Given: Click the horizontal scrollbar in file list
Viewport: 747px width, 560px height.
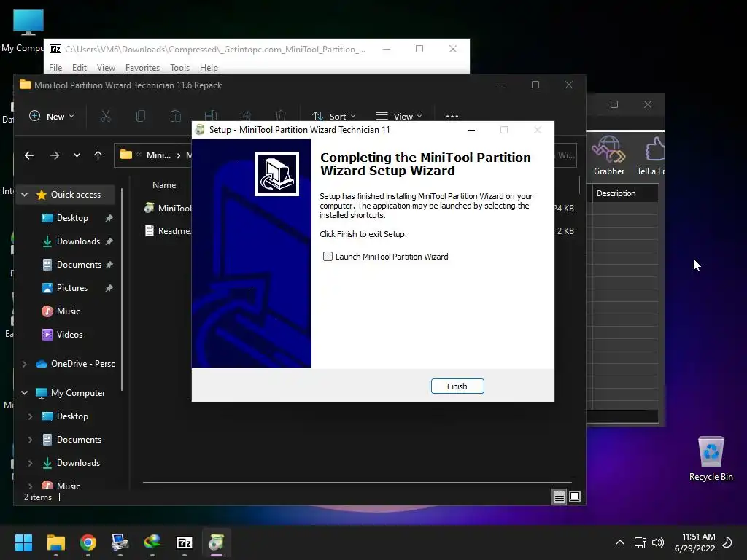Looking at the screenshot, I should (x=357, y=483).
